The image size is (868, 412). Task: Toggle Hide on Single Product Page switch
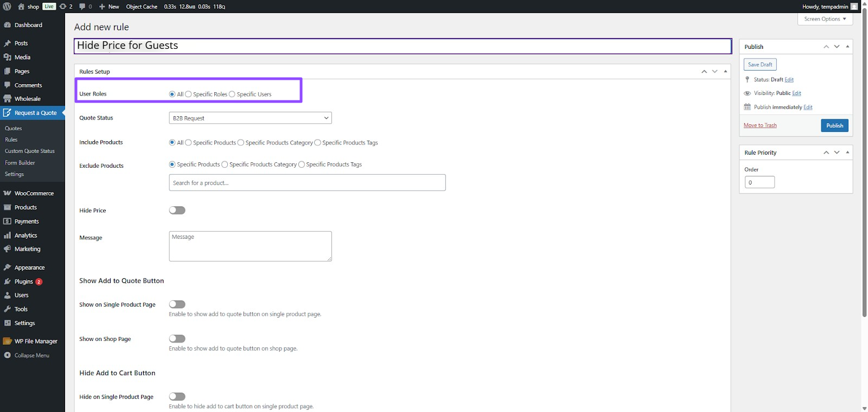[177, 397]
